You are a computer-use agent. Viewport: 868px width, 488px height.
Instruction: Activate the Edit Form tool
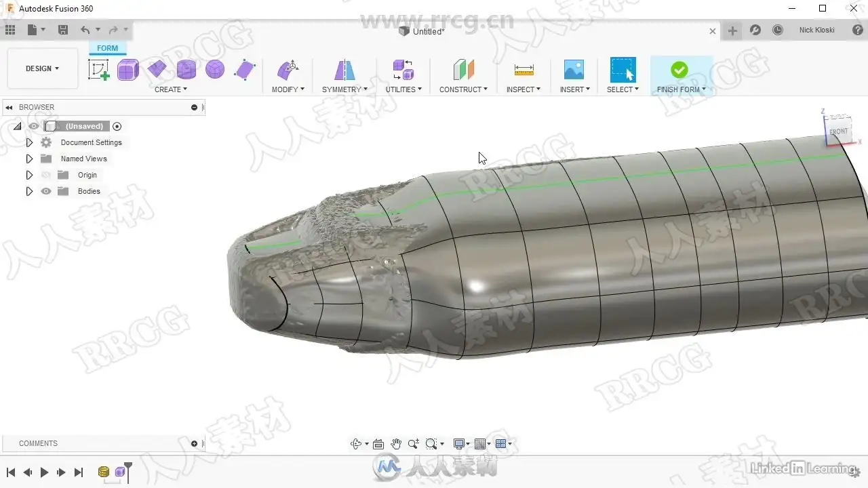(x=288, y=69)
